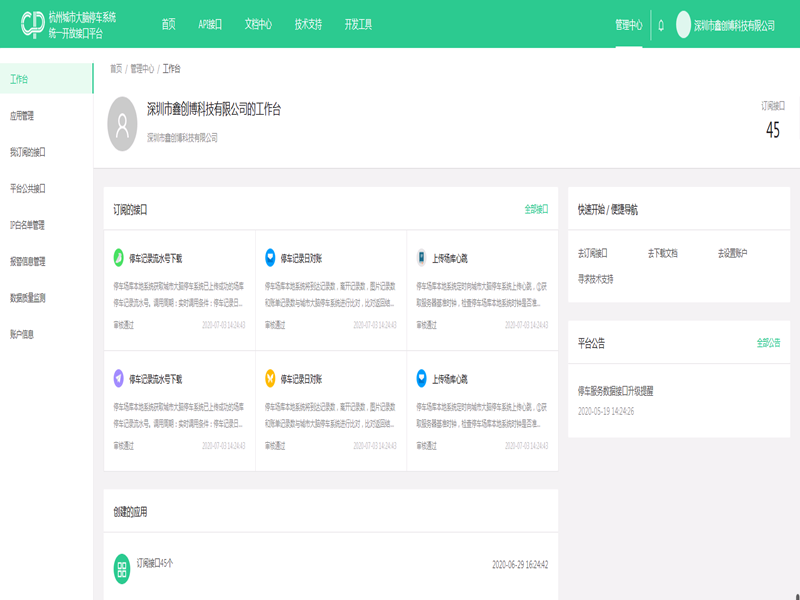
Task: Click the purple paper-plane interface icon
Action: [x=119, y=378]
